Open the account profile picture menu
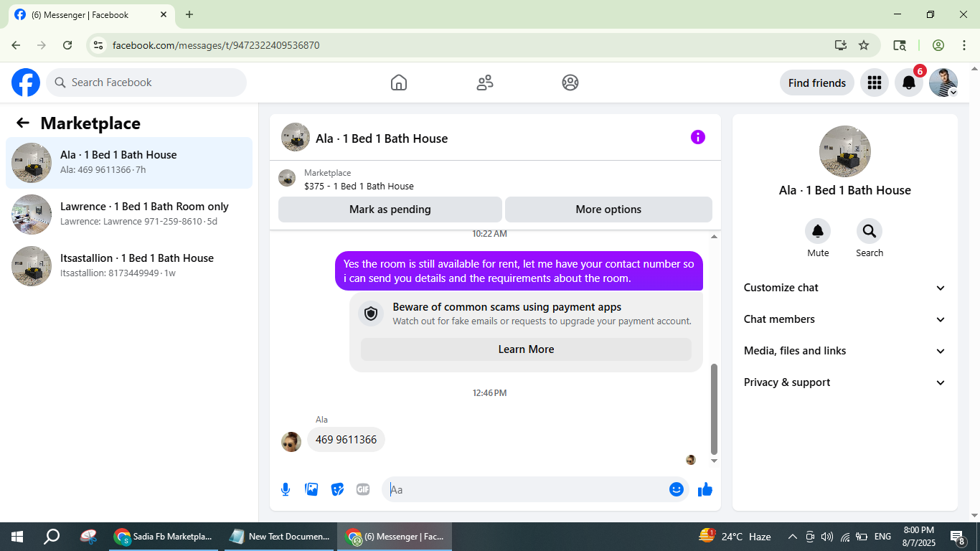 click(x=943, y=83)
